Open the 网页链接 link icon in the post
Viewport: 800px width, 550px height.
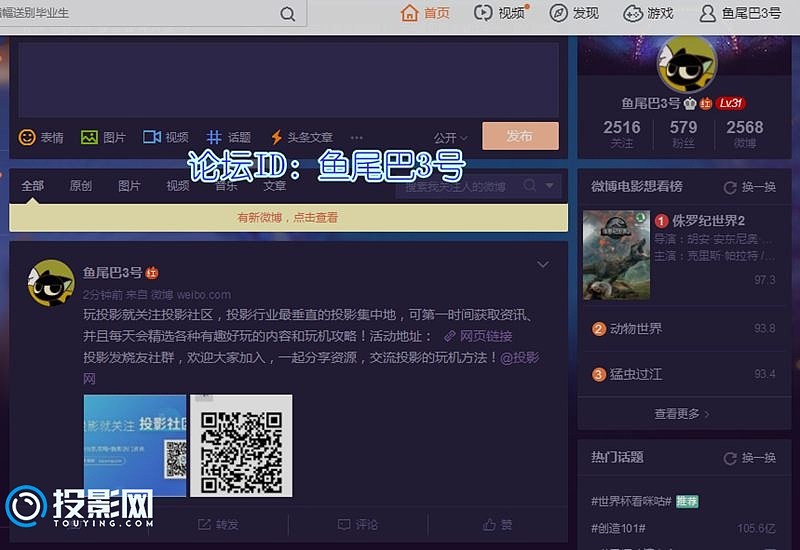[449, 336]
